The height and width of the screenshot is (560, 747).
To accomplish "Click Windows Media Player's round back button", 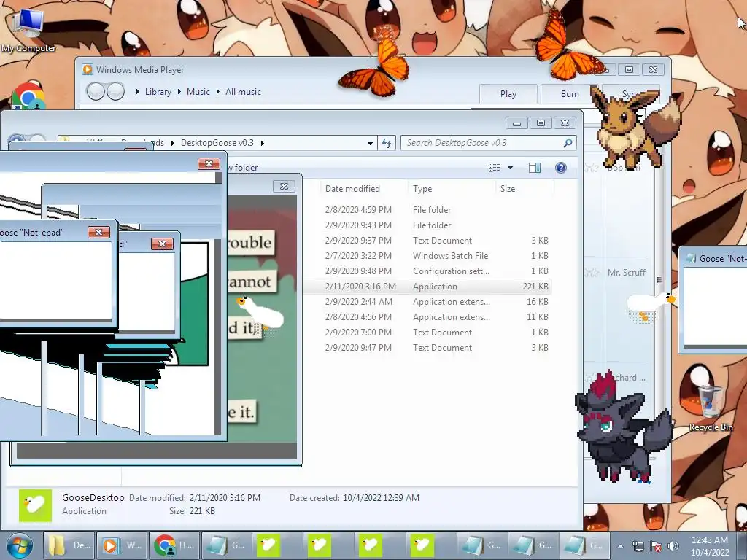I will coord(96,91).
